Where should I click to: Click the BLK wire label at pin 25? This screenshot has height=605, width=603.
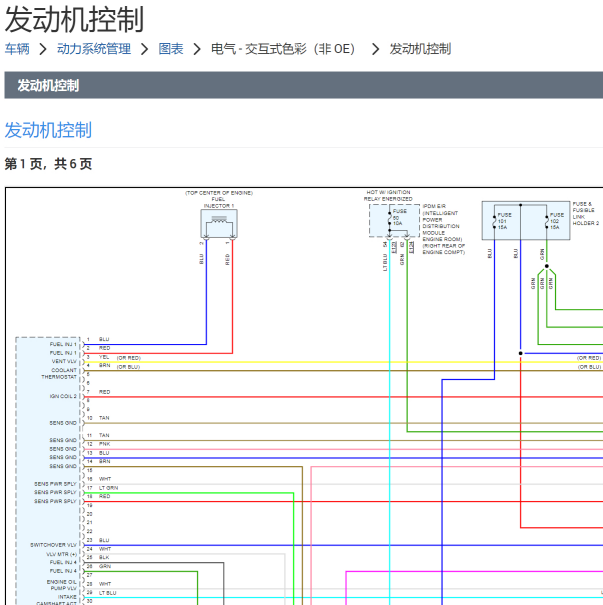click(104, 558)
